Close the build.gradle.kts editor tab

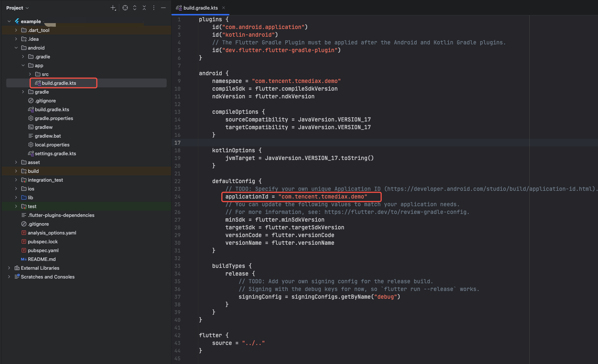[x=224, y=8]
